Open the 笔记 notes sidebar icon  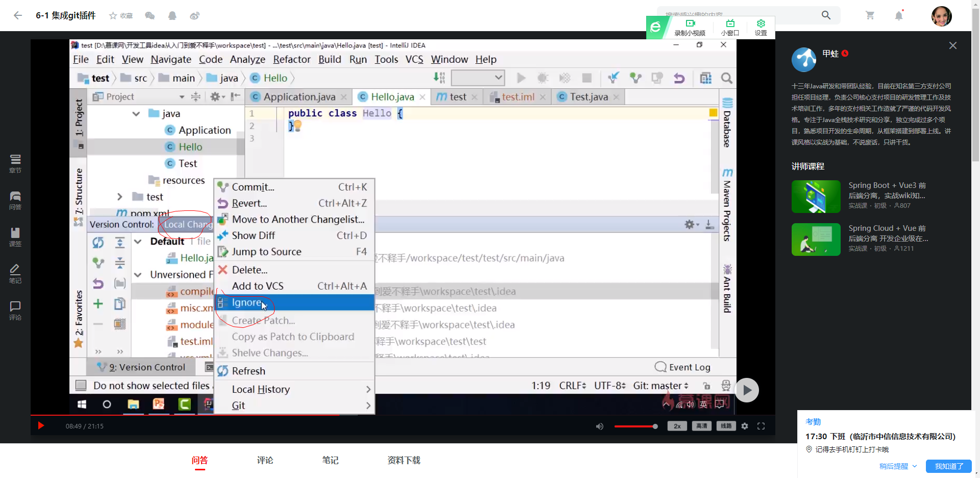pyautogui.click(x=15, y=274)
